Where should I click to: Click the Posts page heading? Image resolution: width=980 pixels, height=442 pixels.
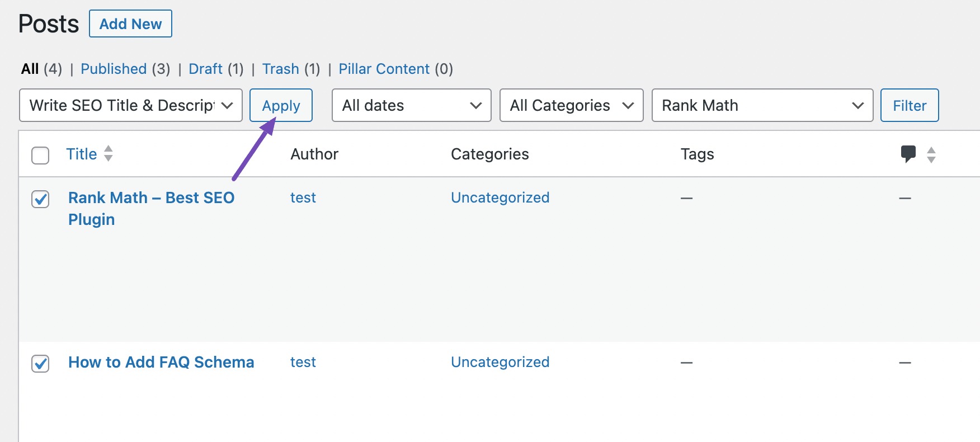click(x=49, y=24)
